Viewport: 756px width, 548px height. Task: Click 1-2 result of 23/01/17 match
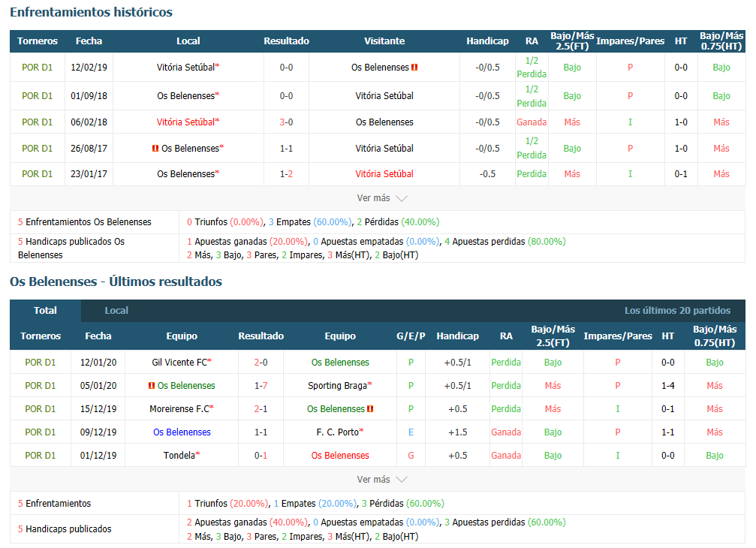[286, 174]
